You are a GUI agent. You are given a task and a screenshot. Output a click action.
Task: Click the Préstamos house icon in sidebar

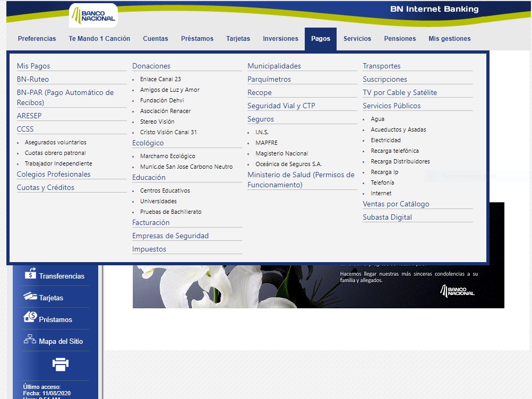(x=30, y=318)
